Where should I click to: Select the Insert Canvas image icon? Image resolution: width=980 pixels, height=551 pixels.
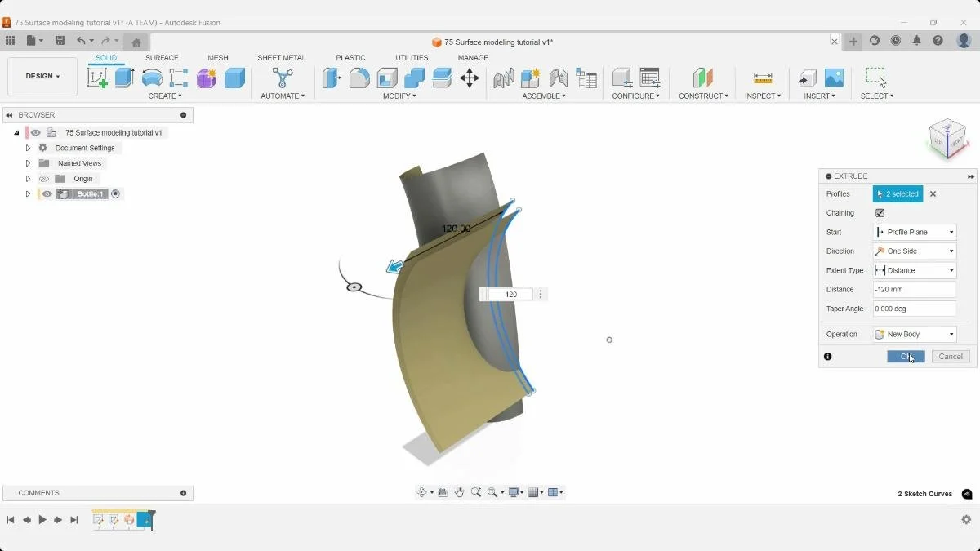(834, 78)
